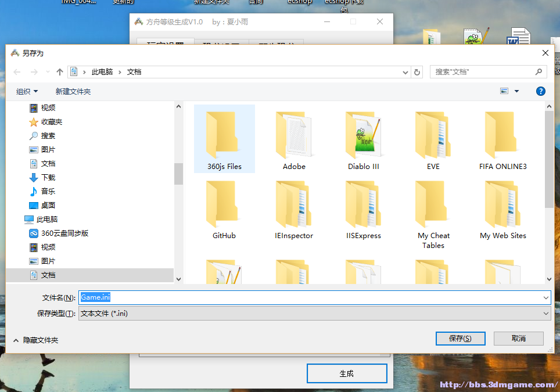Screen dimensions: 560x392
Task: Expand the file name dropdown
Action: point(545,298)
